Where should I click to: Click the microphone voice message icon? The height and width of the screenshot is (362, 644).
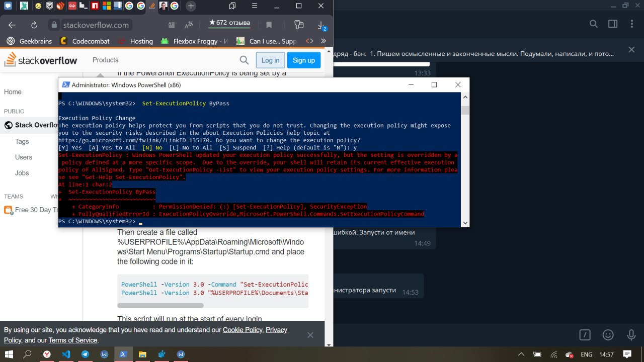[x=631, y=335]
